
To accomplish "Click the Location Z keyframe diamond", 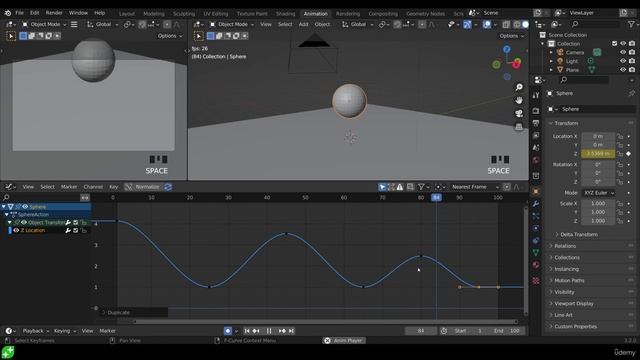I will [629, 153].
